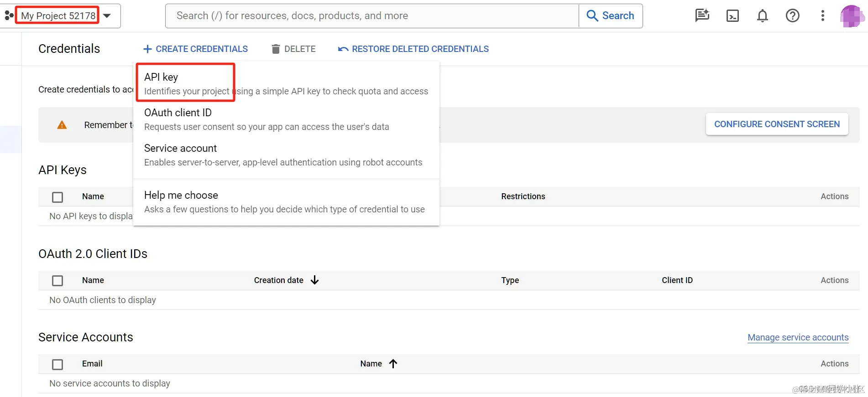Viewport: 868px width, 397px height.
Task: Click Name header in API Keys table
Action: 93,196
